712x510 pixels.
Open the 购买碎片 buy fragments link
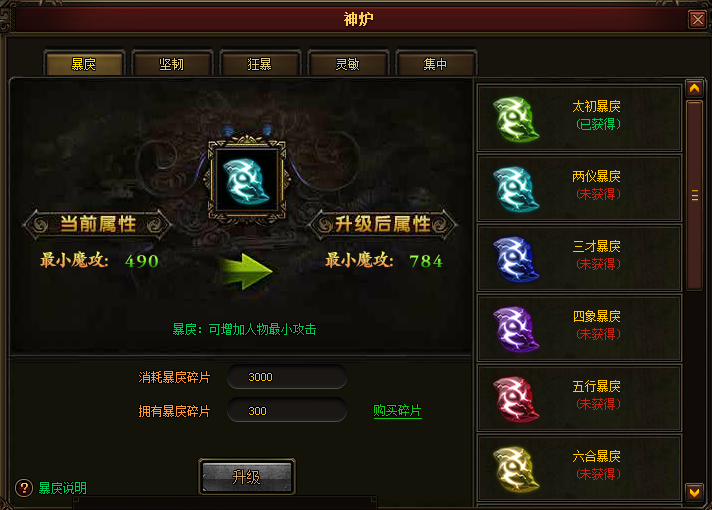[397, 411]
